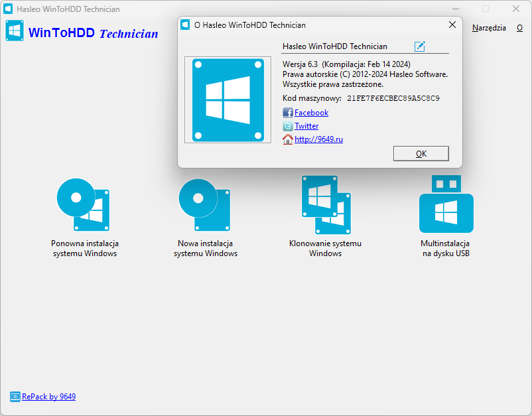
Task: Click the Facebook logo icon
Action: (x=288, y=113)
